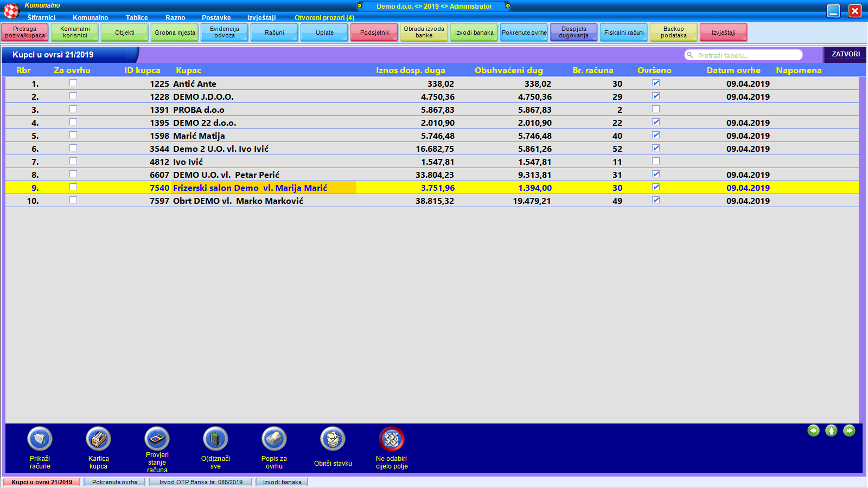Screen dimensions: 868x488
Task: Click the Dospjela dugovanja toolbar button
Action: pos(573,33)
